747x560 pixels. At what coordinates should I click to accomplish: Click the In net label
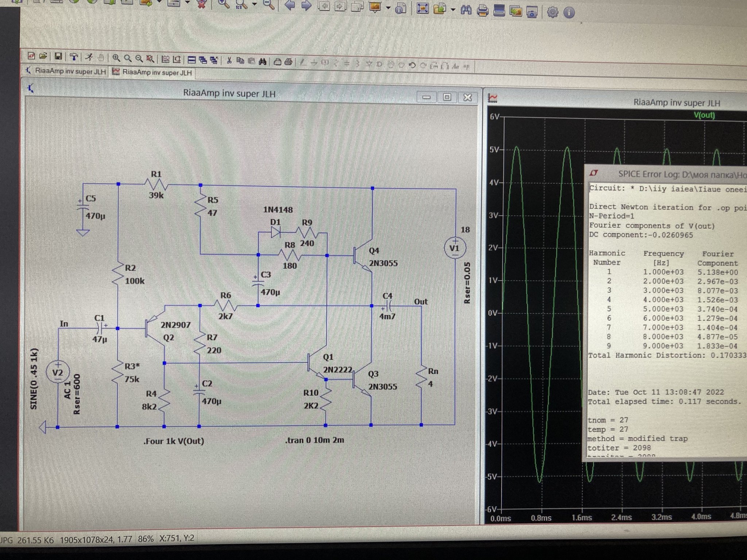(x=64, y=323)
